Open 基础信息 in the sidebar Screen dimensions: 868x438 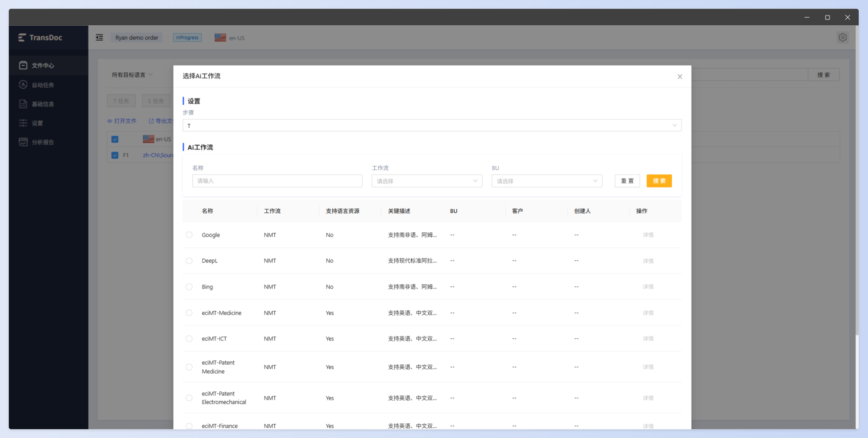click(x=48, y=104)
